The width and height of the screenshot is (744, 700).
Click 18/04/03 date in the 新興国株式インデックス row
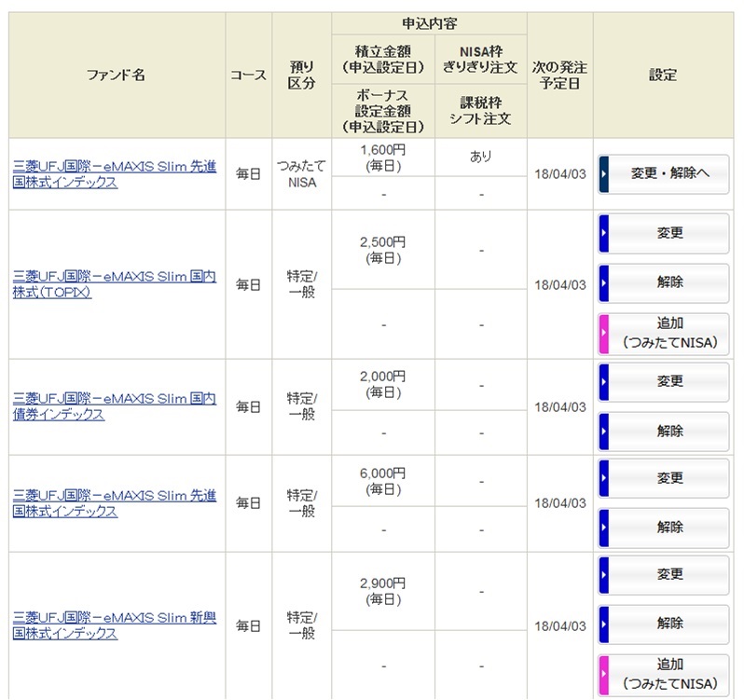tap(560, 626)
